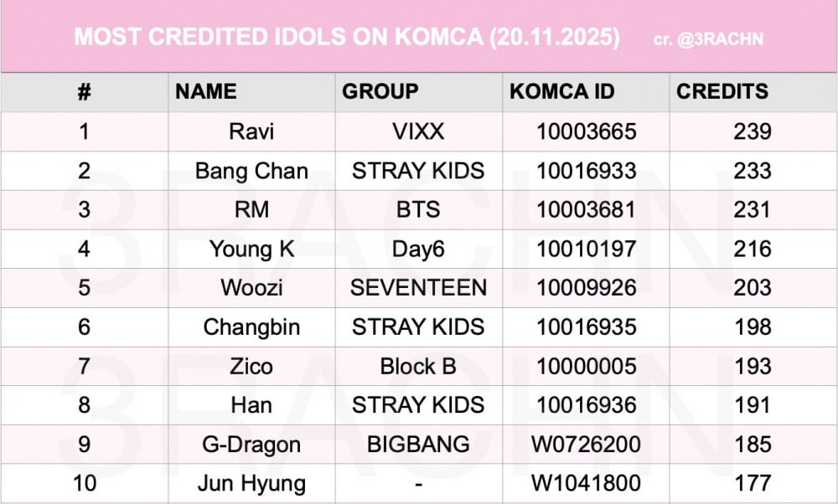Select the Jun Hyung name cell
Screen dimensions: 838x504
tap(251, 483)
